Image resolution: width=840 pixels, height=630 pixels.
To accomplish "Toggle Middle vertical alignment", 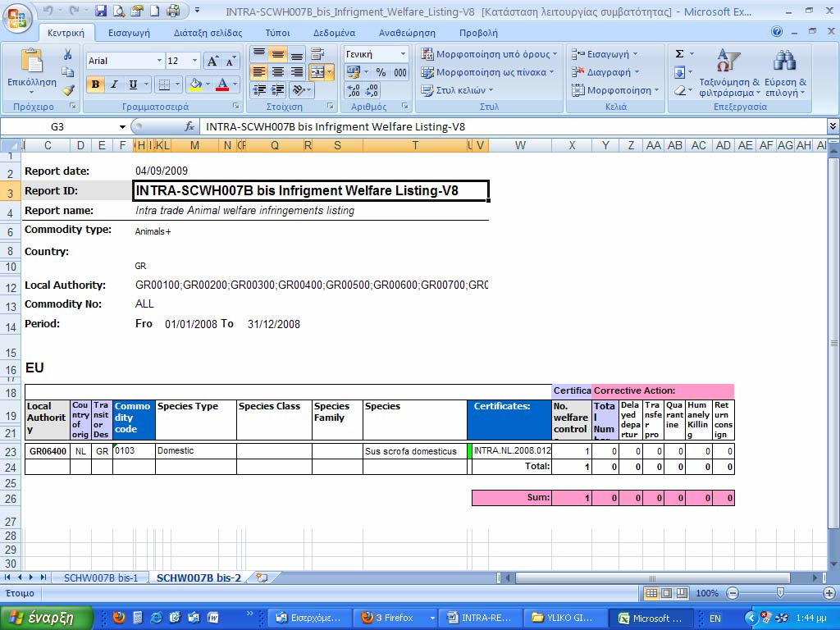I will point(277,53).
